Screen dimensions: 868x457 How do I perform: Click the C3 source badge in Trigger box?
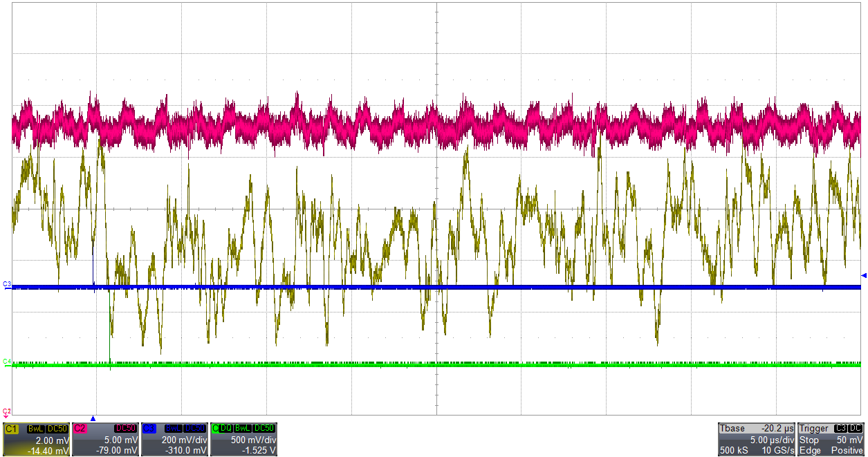[x=840, y=429]
